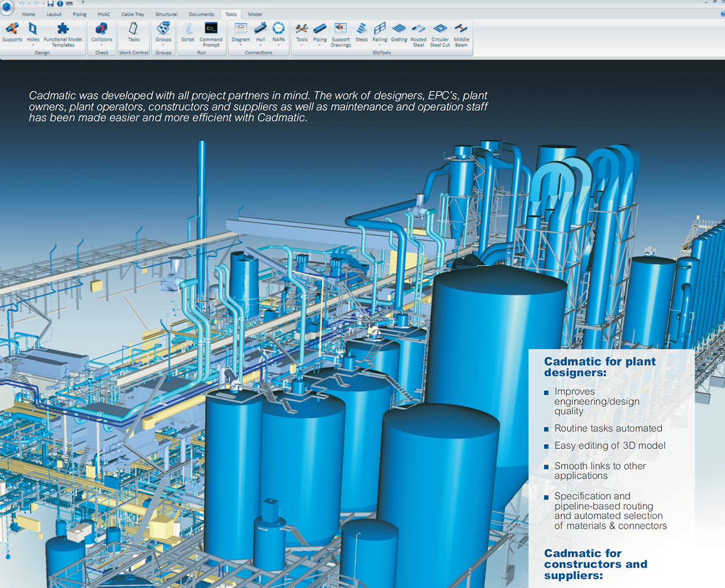Click 'Smooth links to other applications' text
725x588 pixels.
600,471
